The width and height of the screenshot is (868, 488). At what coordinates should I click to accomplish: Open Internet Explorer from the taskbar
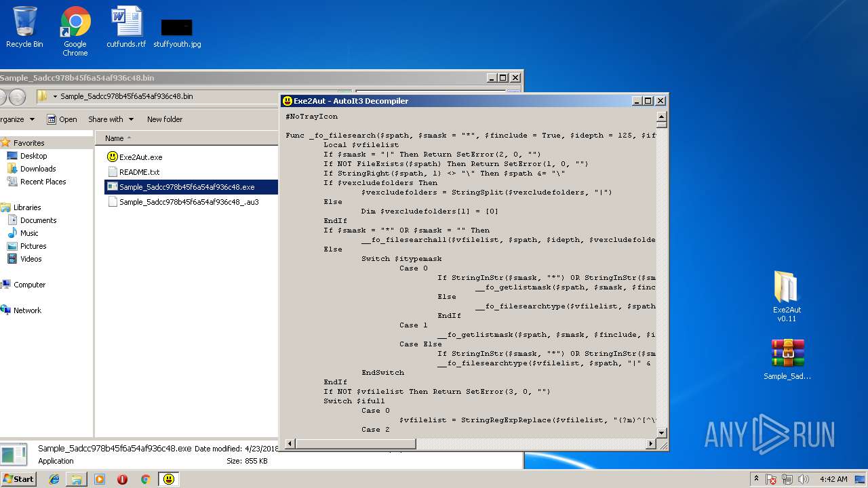[54, 479]
